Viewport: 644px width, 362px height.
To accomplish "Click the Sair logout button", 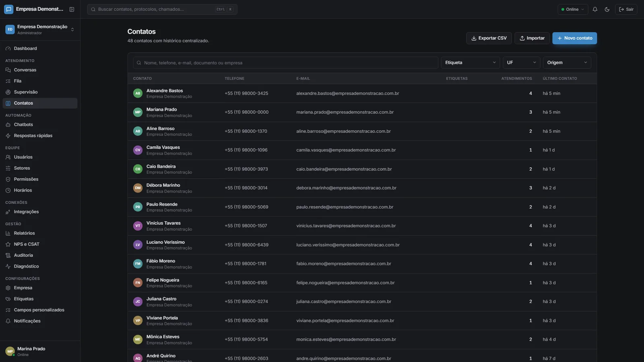I will (626, 9).
